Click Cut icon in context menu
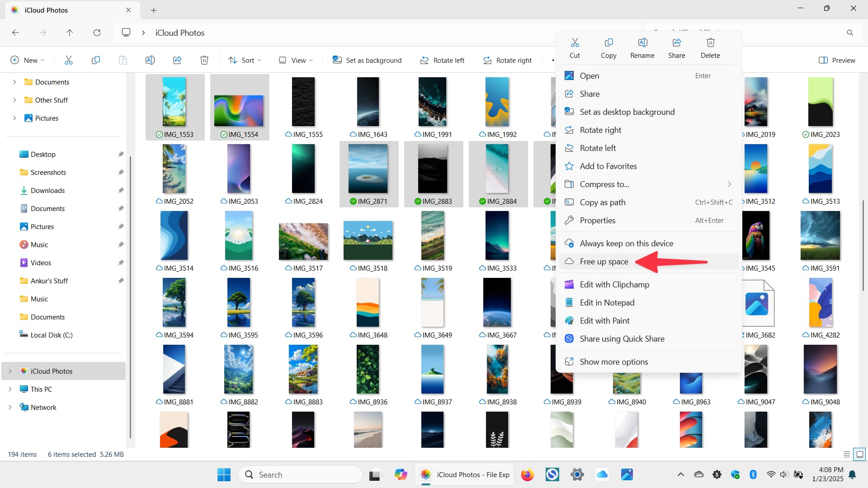This screenshot has height=488, width=868. (575, 43)
